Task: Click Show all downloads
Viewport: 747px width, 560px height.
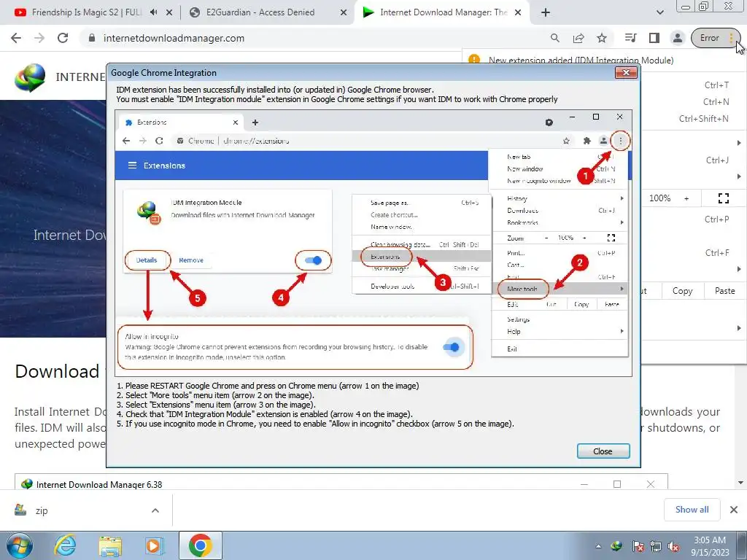Action: [692, 510]
